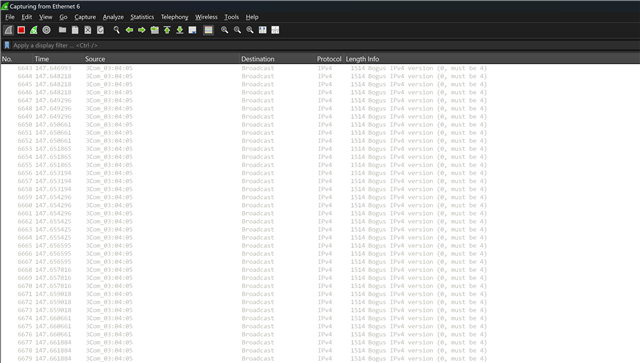Sort by the Protocol column header
This screenshot has height=363, width=640.
click(x=329, y=59)
